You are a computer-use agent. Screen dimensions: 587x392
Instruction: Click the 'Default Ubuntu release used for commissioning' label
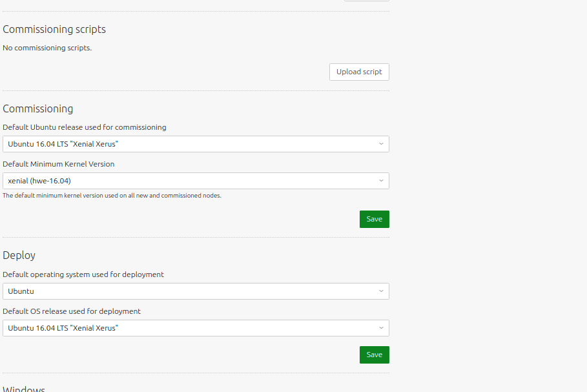coord(84,127)
